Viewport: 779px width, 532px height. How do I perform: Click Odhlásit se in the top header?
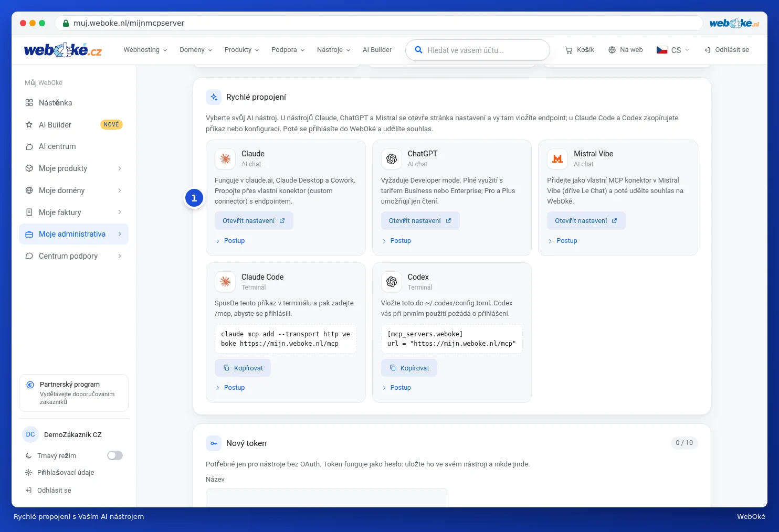click(x=727, y=50)
